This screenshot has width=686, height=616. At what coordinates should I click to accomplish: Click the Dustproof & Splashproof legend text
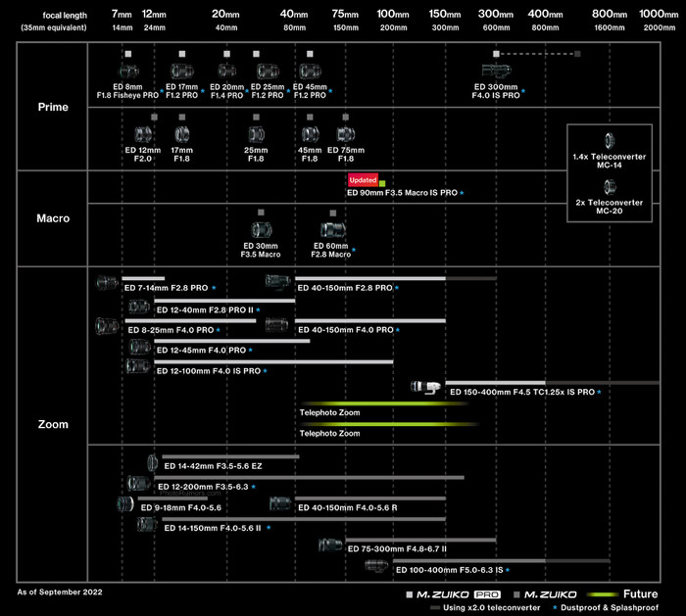coord(610,608)
